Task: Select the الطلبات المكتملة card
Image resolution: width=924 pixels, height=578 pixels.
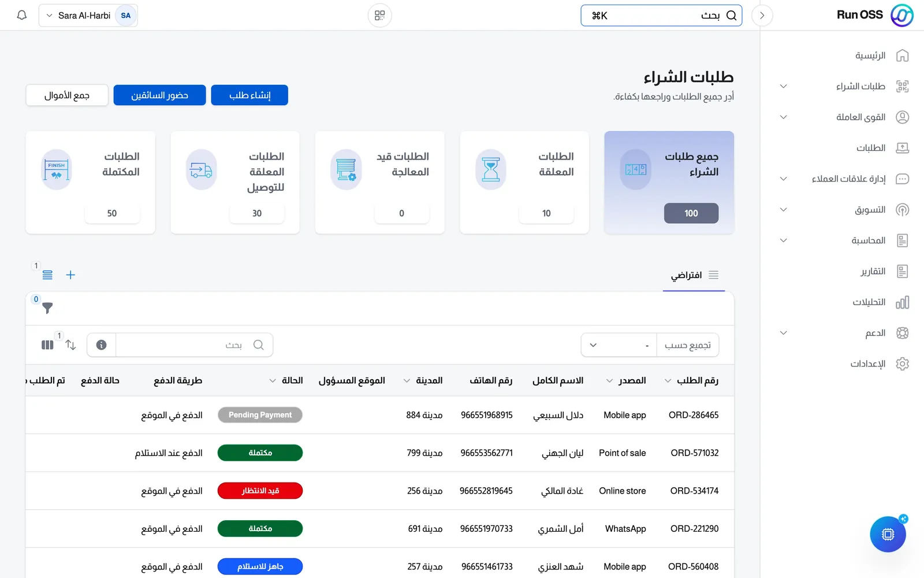Action: [90, 182]
